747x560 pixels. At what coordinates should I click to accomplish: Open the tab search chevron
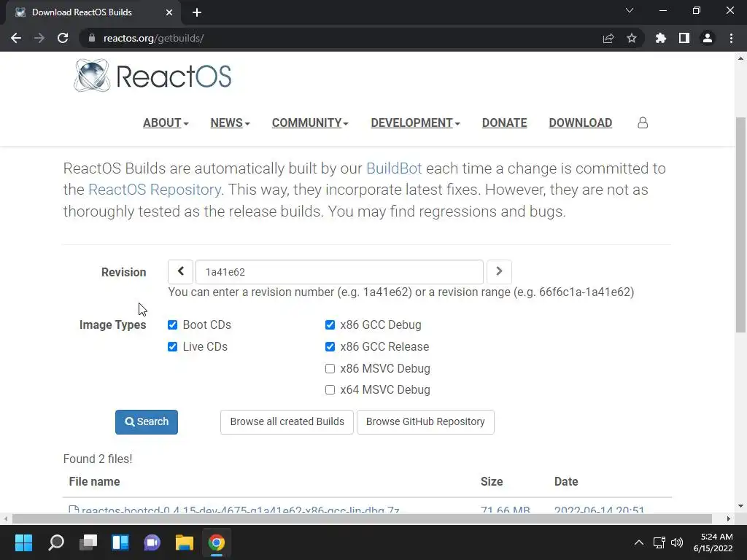(x=630, y=10)
